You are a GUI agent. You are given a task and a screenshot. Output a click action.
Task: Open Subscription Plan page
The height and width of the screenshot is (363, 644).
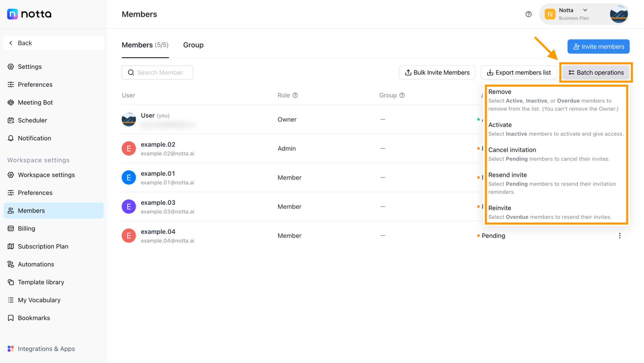click(x=54, y=246)
